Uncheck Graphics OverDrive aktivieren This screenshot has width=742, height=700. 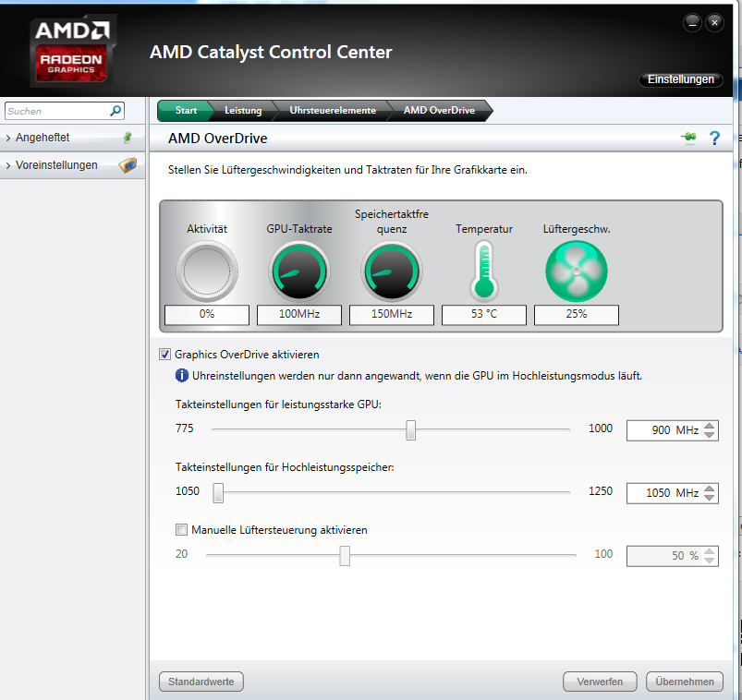pyautogui.click(x=164, y=355)
